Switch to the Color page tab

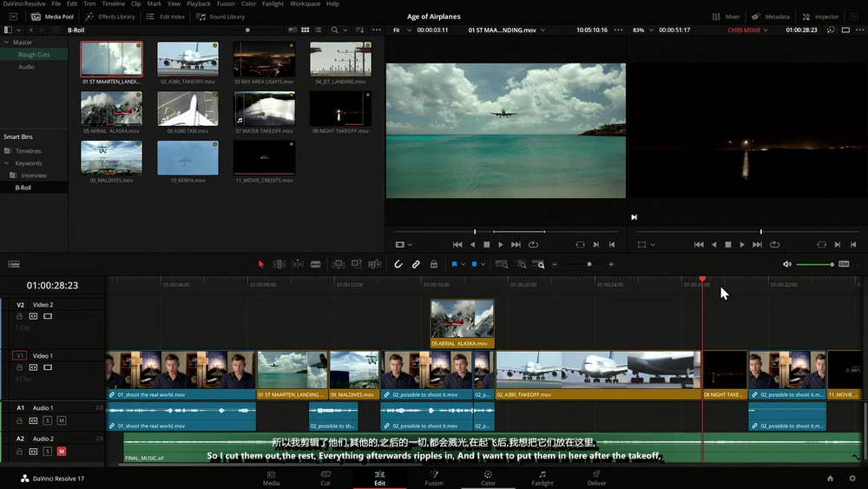(x=488, y=478)
